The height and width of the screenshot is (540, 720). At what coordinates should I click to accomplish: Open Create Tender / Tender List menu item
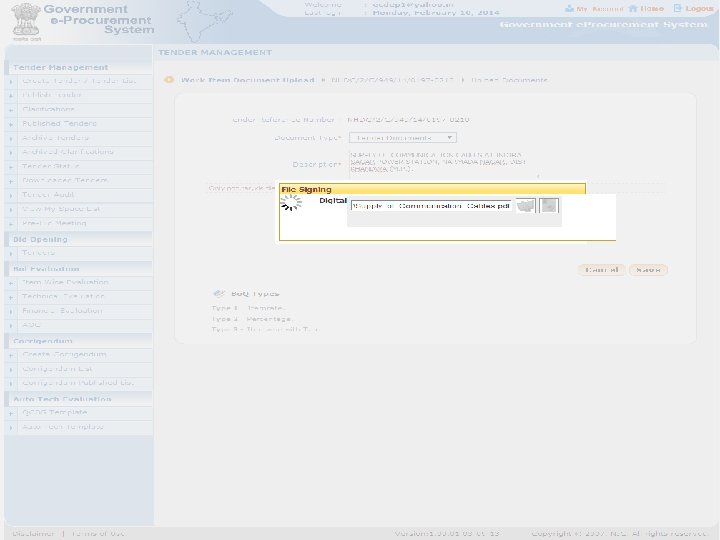(x=79, y=81)
